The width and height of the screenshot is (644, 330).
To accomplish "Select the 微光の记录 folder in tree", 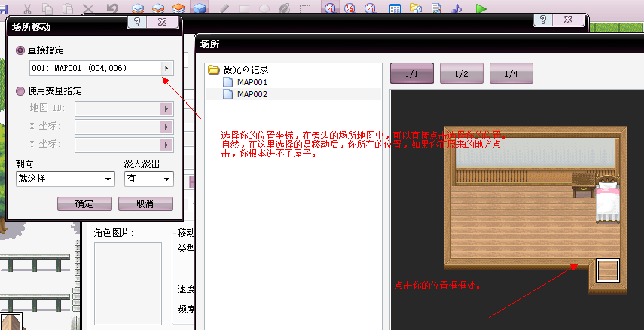I will 238,69.
